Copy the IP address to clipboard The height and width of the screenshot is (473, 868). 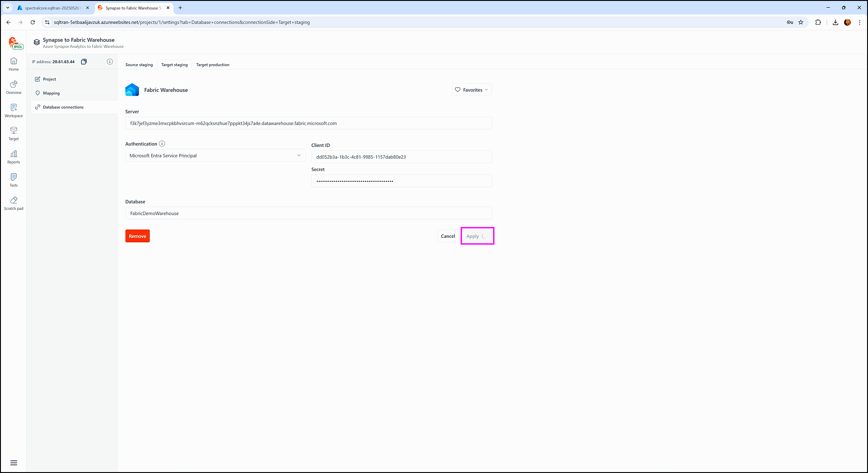[x=84, y=62]
